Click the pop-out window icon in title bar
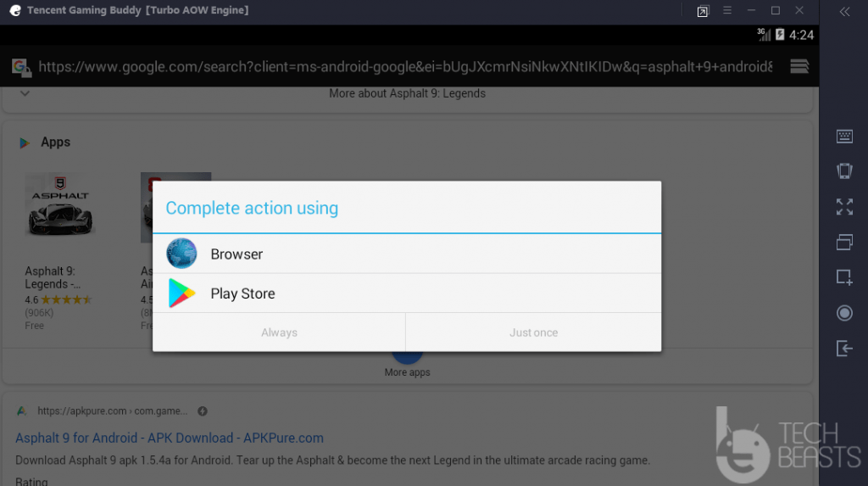The image size is (868, 486). point(703,11)
